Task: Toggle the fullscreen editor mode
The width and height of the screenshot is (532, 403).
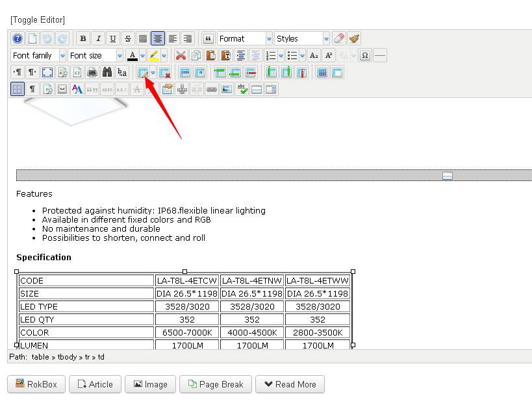Action: tap(47, 73)
